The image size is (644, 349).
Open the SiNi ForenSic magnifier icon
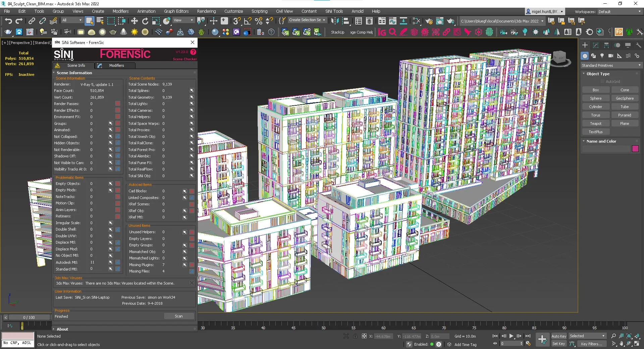[393, 32]
